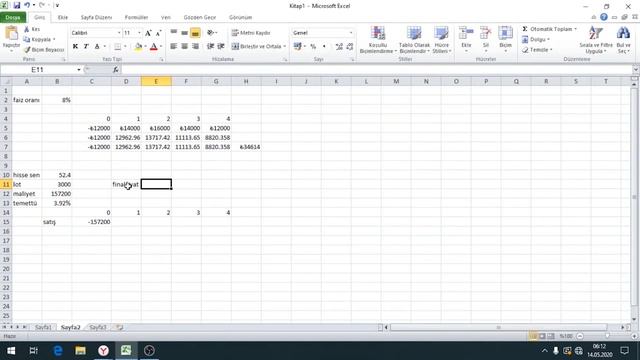640x360 pixels.
Task: Open the Dolgu fill dropdown
Action: [x=536, y=40]
